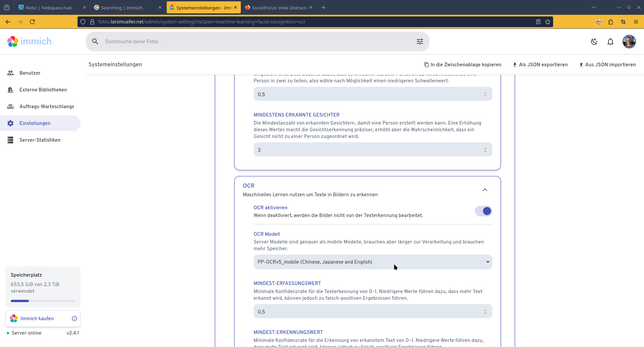Adjust the Mindest-Erfassungswert stepper arrows
Screen dimensions: 644x347
click(485, 312)
